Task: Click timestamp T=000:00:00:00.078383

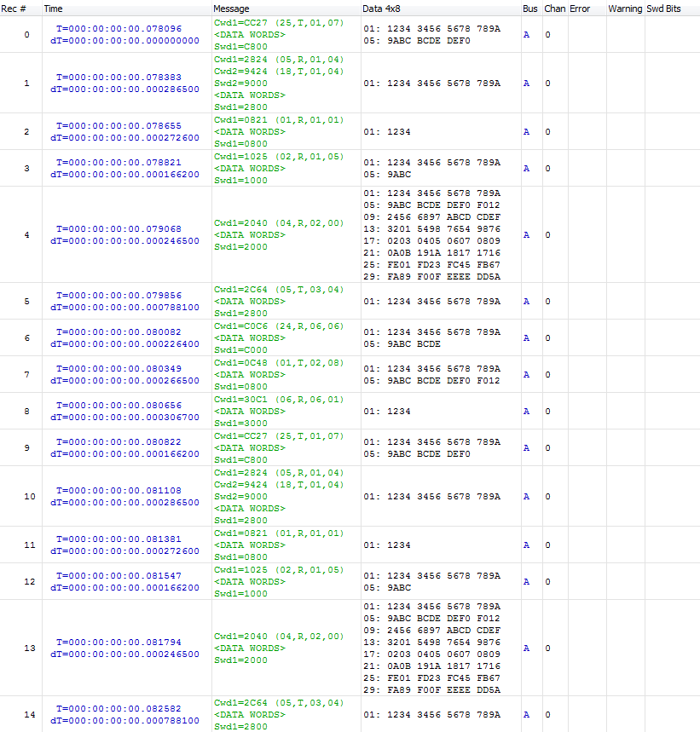Action: (119, 77)
